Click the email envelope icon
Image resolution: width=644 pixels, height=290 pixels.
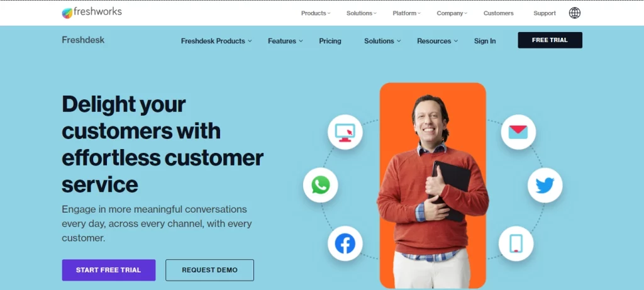point(518,132)
